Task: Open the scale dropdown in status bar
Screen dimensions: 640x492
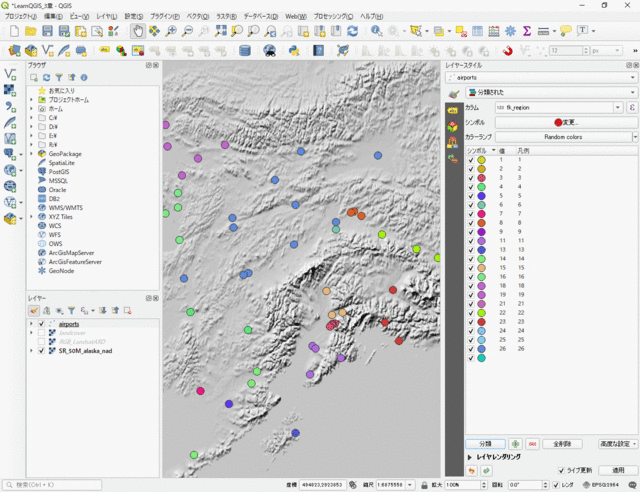Action: coord(409,485)
